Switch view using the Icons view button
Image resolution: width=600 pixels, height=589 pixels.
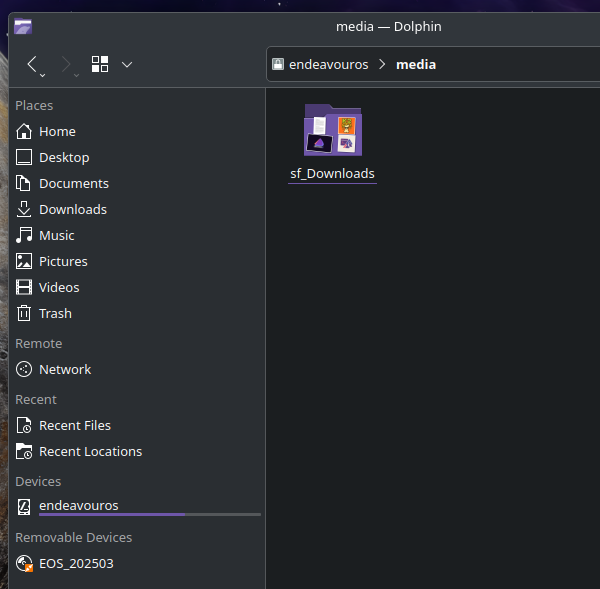pos(100,64)
